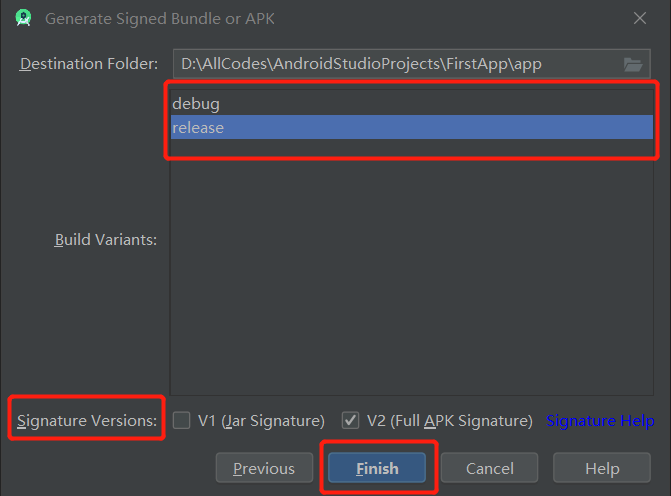Select the release build variant
Screen dimensions: 671x496
point(412,127)
